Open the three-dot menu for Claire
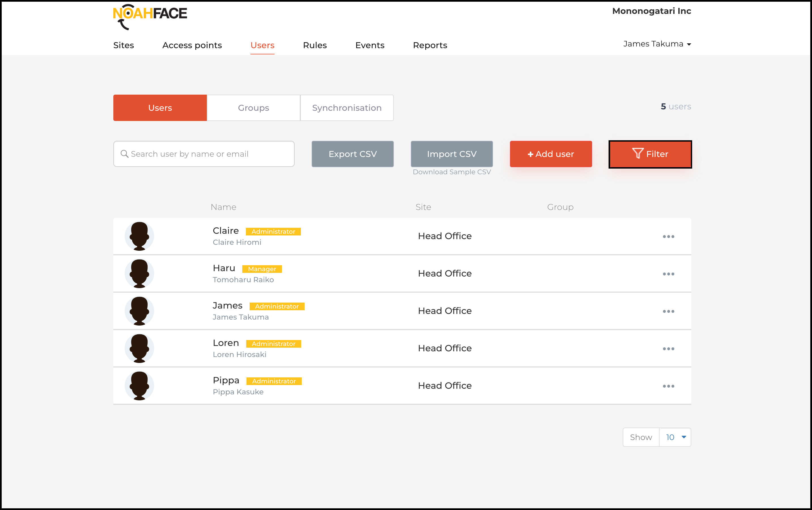The height and width of the screenshot is (510, 812). 668,237
